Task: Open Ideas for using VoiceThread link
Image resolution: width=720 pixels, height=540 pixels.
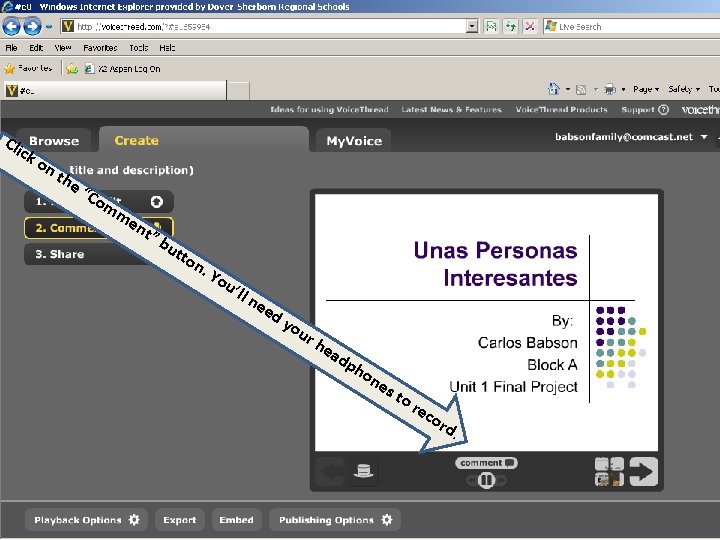Action: 329,109
